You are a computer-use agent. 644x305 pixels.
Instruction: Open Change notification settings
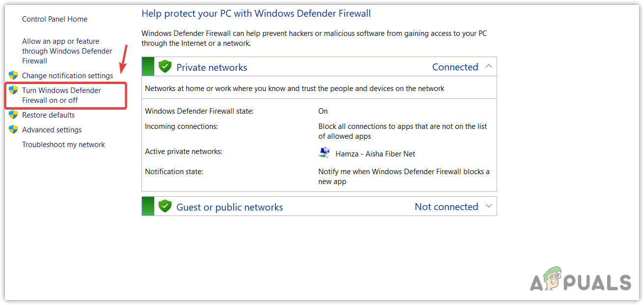(x=67, y=75)
